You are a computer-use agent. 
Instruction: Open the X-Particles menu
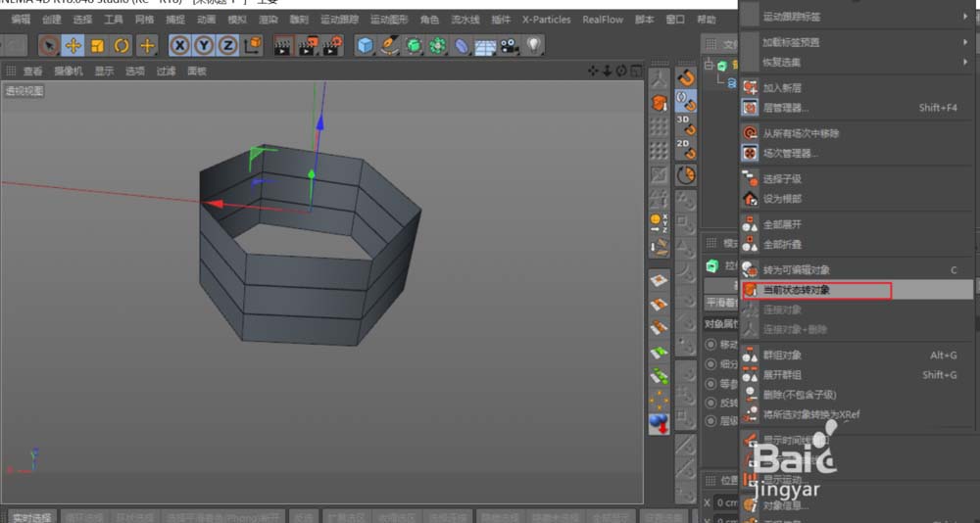coord(546,20)
